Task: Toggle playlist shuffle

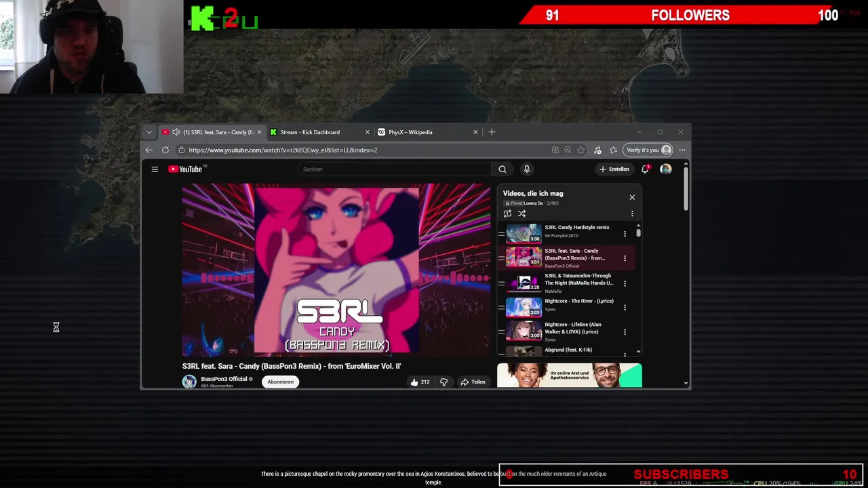Action: (522, 213)
